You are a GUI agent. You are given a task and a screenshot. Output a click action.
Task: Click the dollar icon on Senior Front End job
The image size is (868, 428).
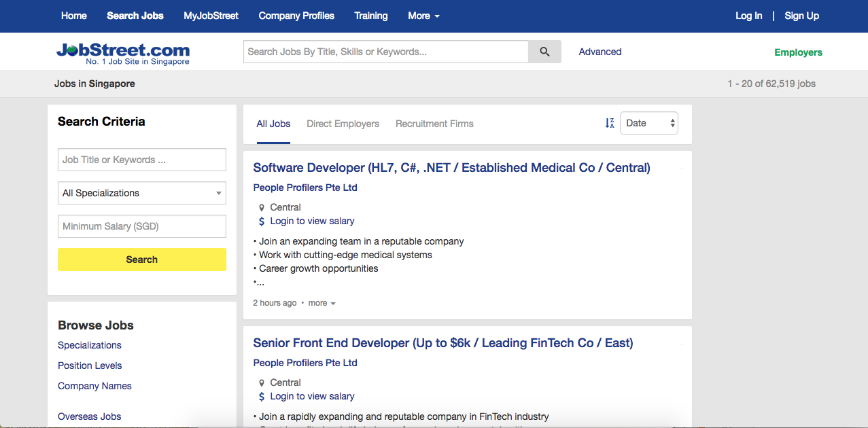click(x=262, y=397)
